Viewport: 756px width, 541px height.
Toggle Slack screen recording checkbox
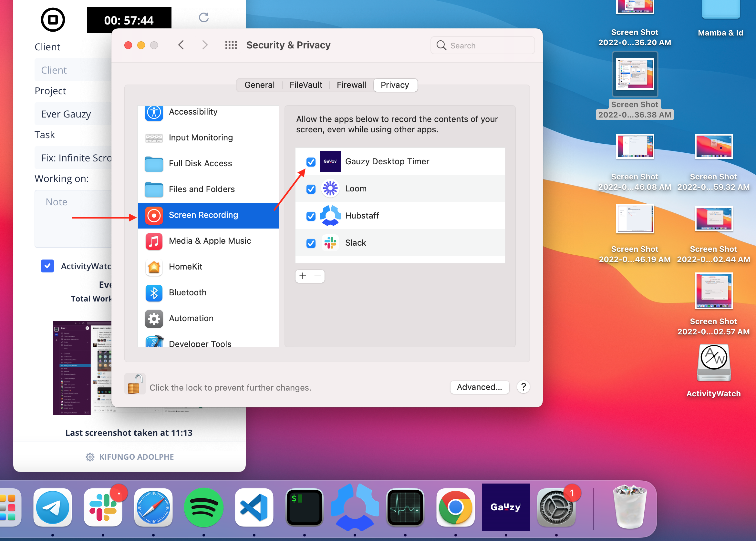[x=311, y=243]
